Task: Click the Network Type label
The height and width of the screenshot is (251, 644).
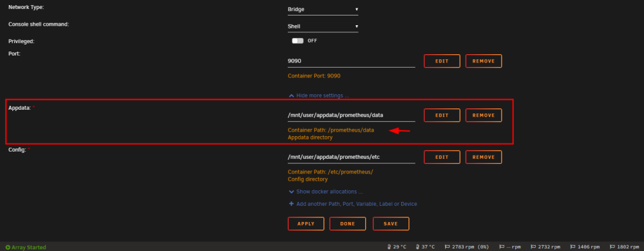Action: [26, 7]
